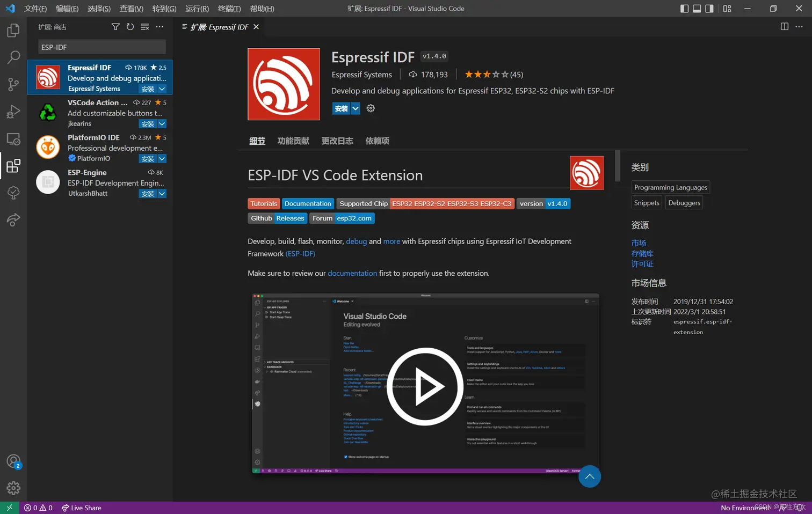The width and height of the screenshot is (812, 514).
Task: Open Source Control view in activity bar
Action: [13, 84]
